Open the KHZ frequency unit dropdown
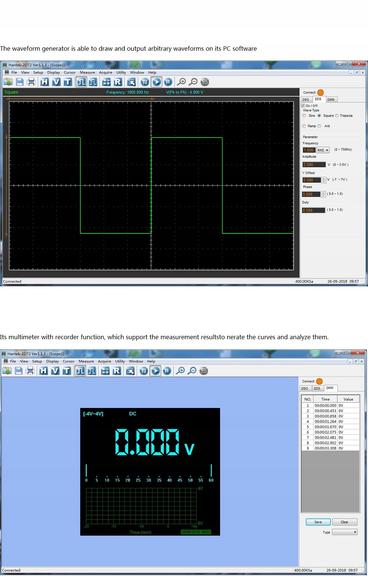368x588 pixels. click(x=323, y=150)
